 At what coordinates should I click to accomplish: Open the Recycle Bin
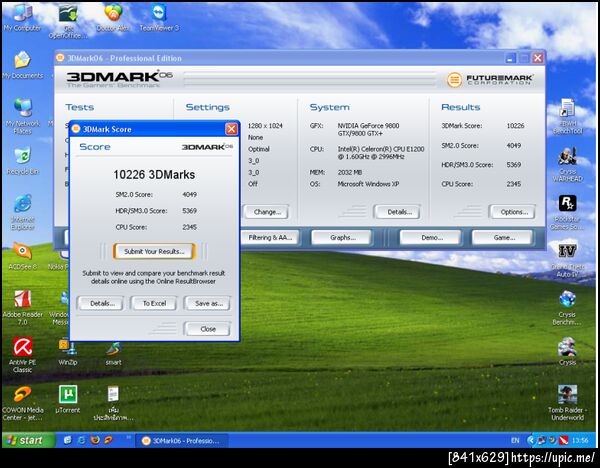coord(22,161)
